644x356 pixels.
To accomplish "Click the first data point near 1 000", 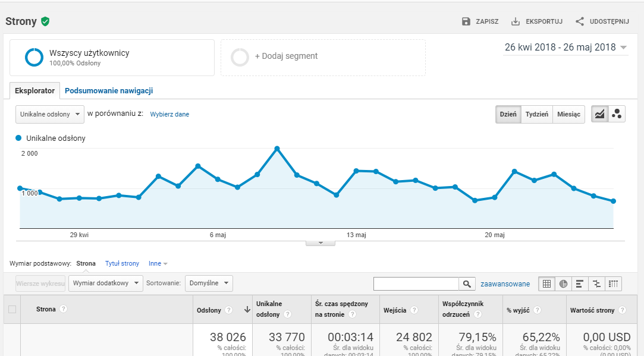I will [20, 188].
